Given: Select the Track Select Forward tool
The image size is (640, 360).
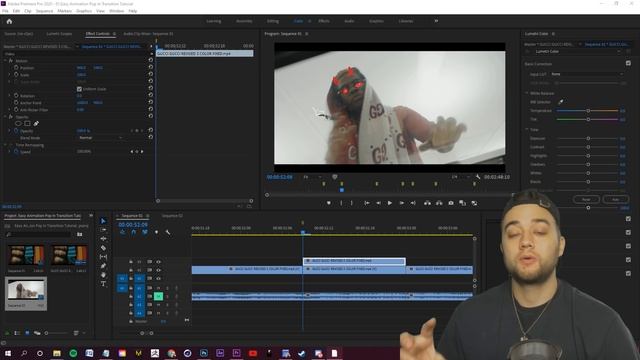Looking at the screenshot, I should 103,230.
